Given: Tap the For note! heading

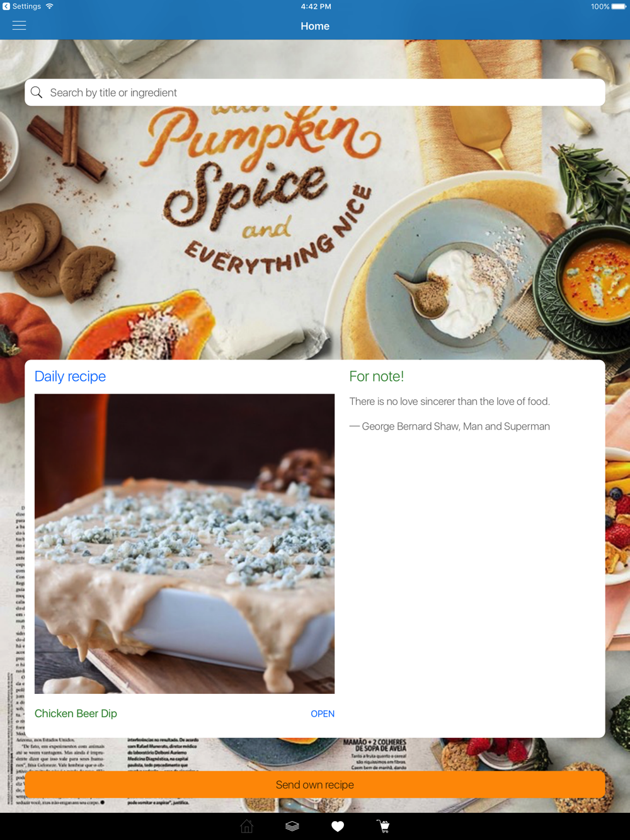Looking at the screenshot, I should (377, 376).
